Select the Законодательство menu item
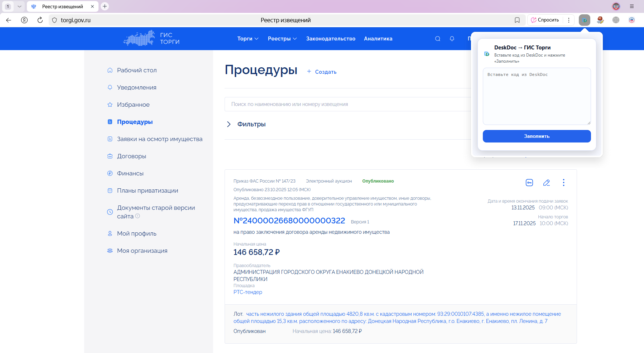The width and height of the screenshot is (644, 353). click(331, 38)
